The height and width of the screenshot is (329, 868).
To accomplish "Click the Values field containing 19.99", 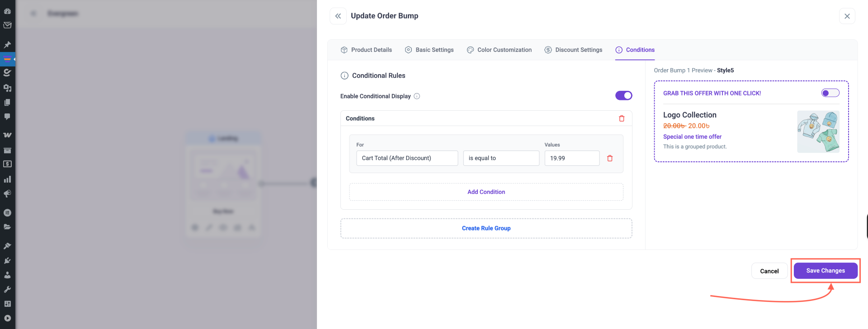I will click(571, 158).
